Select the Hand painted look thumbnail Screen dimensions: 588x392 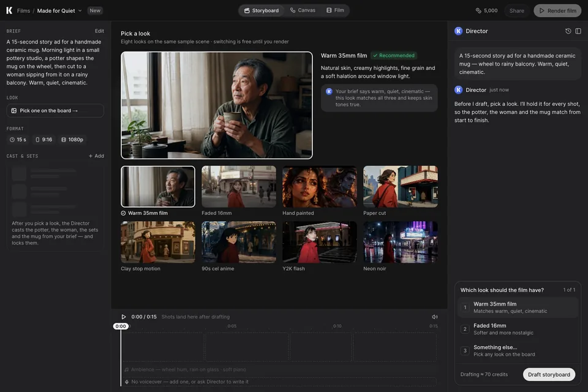pyautogui.click(x=320, y=186)
